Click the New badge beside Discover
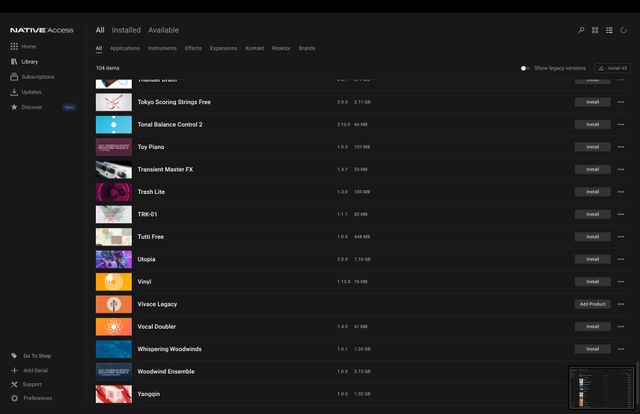The width and height of the screenshot is (640, 414). coord(69,107)
